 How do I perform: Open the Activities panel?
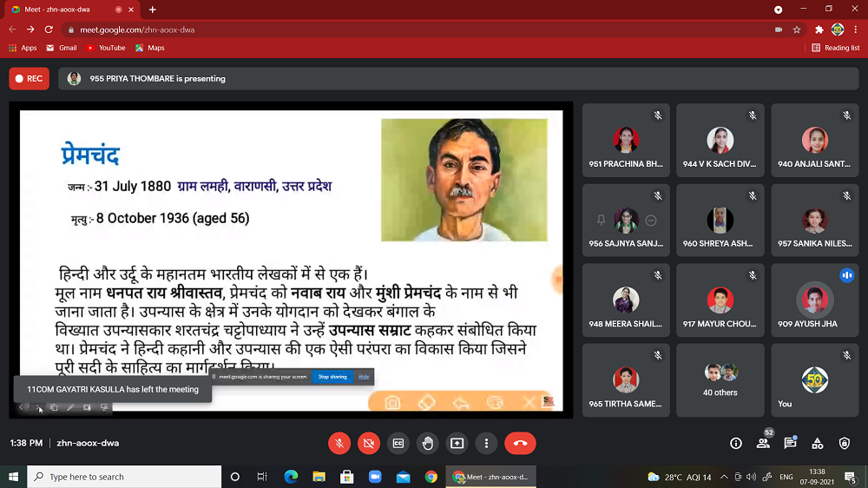tap(818, 443)
